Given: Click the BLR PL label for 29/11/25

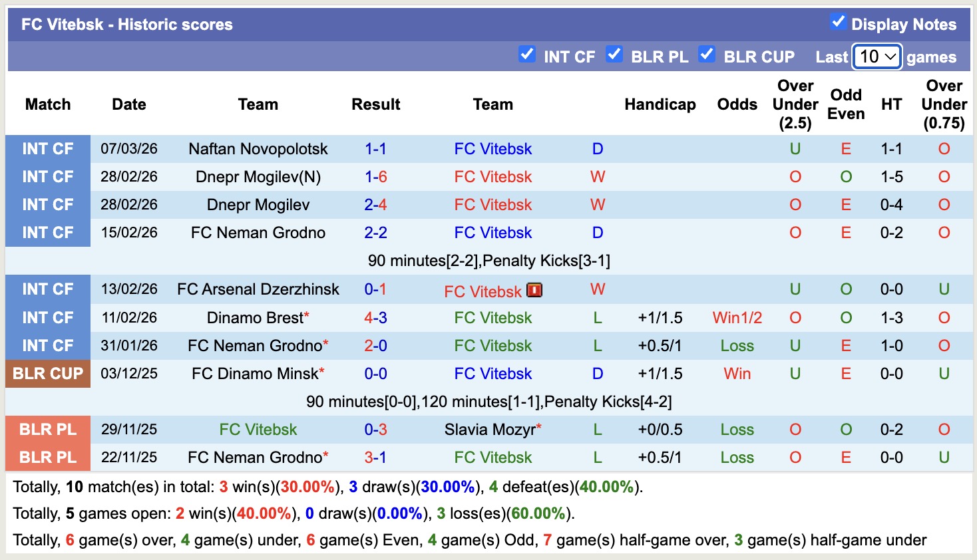Looking at the screenshot, I should tap(48, 430).
